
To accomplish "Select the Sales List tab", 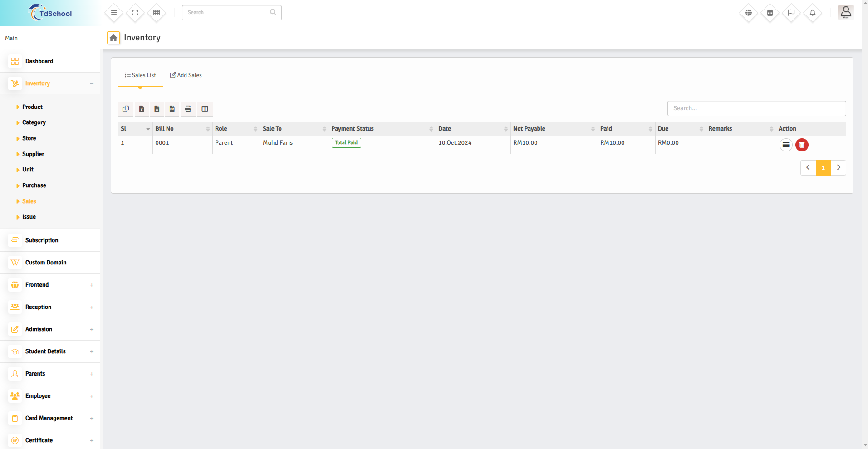I will coord(140,75).
